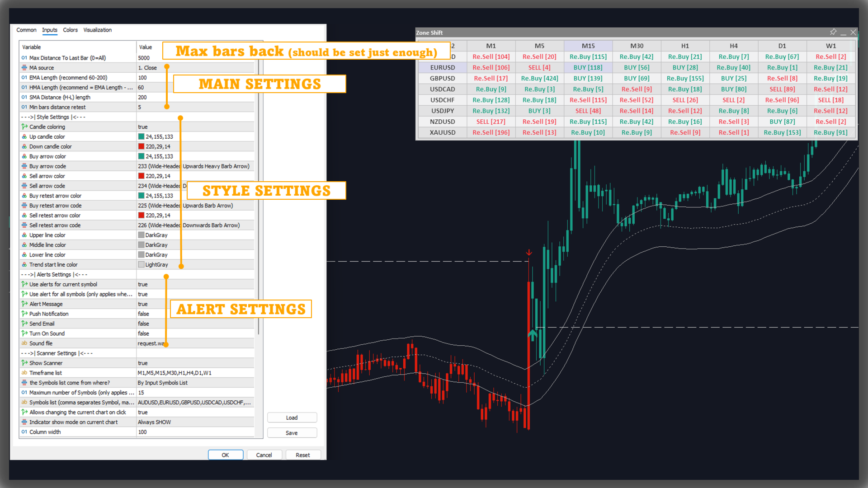Viewport: 868px width, 488px height.
Task: Pin the Zone Shift scanner panel
Action: click(833, 32)
